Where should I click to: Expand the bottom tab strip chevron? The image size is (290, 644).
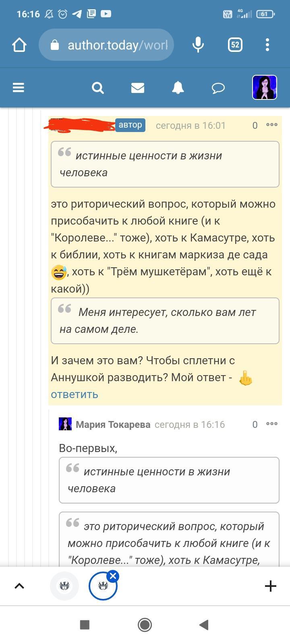(x=19, y=586)
